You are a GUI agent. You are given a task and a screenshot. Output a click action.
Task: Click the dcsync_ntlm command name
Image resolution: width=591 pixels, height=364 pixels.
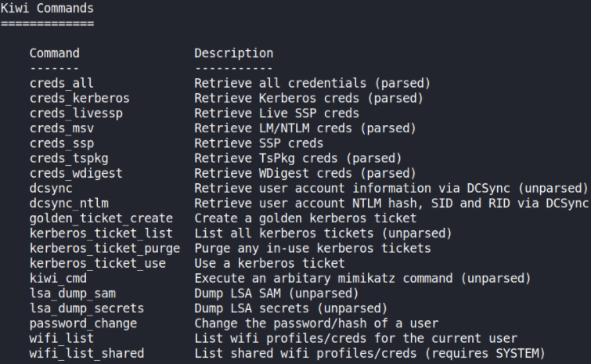point(69,204)
